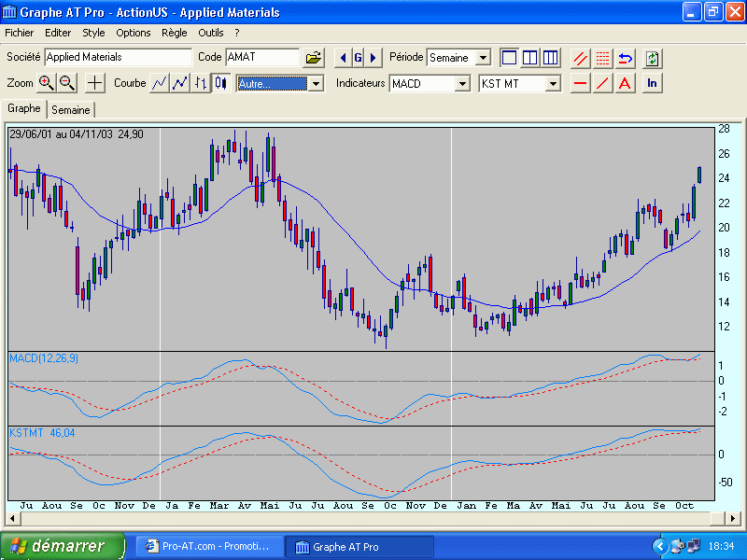The height and width of the screenshot is (560, 747).
Task: Refresh data with the green arrows icon
Action: click(652, 59)
